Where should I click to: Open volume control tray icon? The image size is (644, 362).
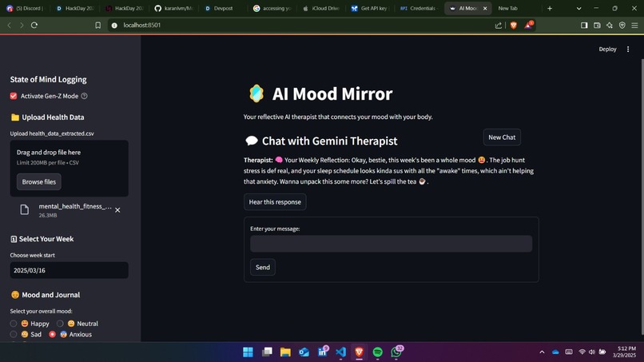click(592, 352)
